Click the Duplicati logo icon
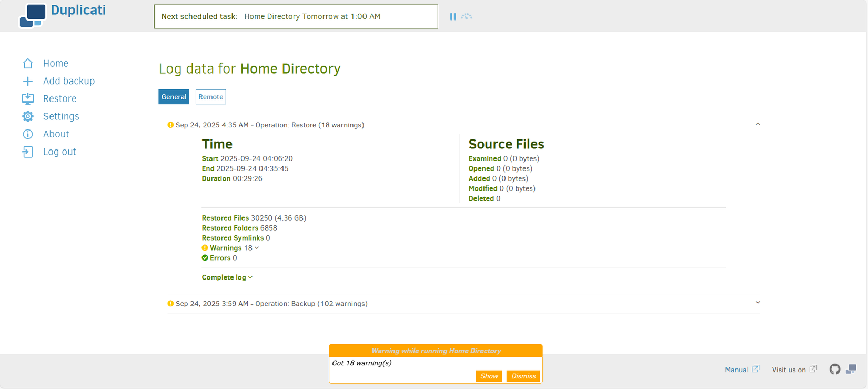 [32, 15]
